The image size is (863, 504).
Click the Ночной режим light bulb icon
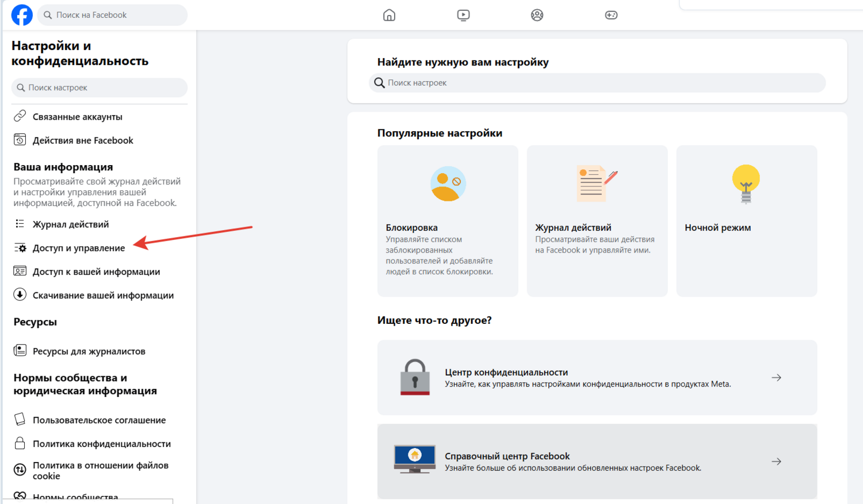(x=746, y=184)
